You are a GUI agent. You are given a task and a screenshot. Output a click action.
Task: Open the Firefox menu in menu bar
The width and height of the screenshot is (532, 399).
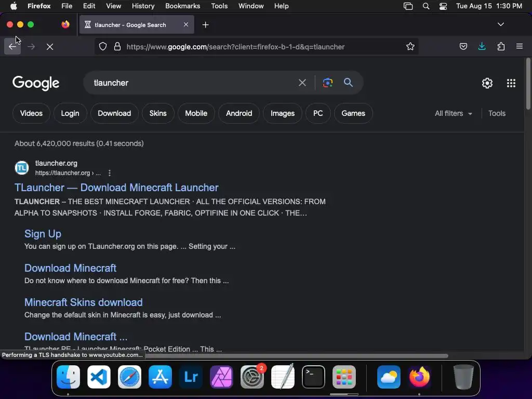point(39,6)
